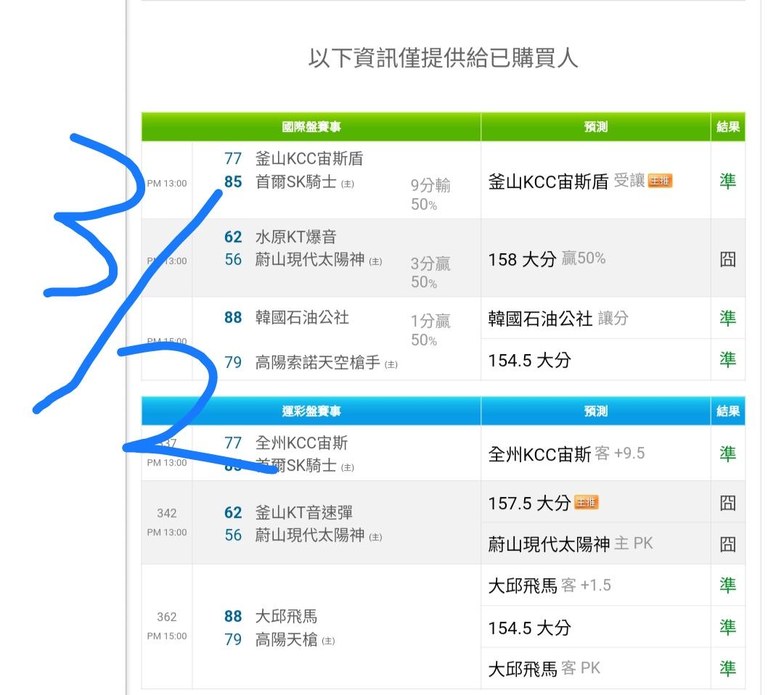Click the score 62 beside 水原KT爆音
784x695 pixels.
pyautogui.click(x=233, y=237)
